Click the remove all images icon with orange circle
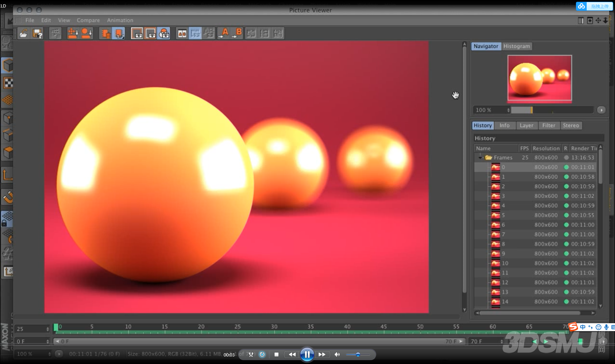Screen dimensions: 615x364 pos(87,33)
